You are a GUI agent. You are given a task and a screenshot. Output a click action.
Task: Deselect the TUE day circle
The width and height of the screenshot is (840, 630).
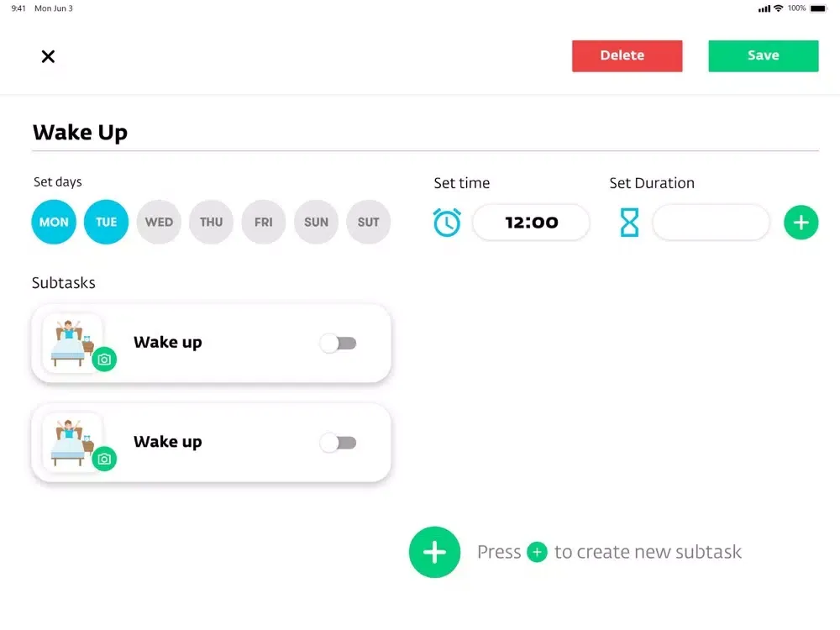106,223
